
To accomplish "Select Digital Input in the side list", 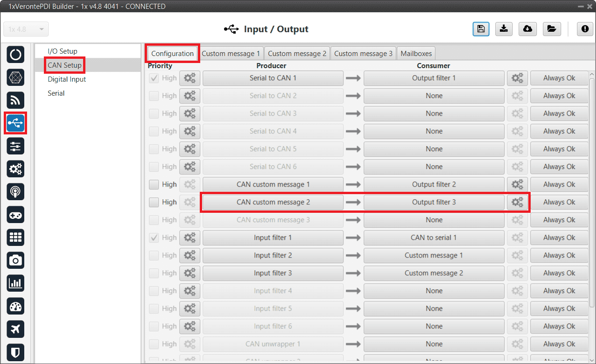I will pyautogui.click(x=67, y=79).
